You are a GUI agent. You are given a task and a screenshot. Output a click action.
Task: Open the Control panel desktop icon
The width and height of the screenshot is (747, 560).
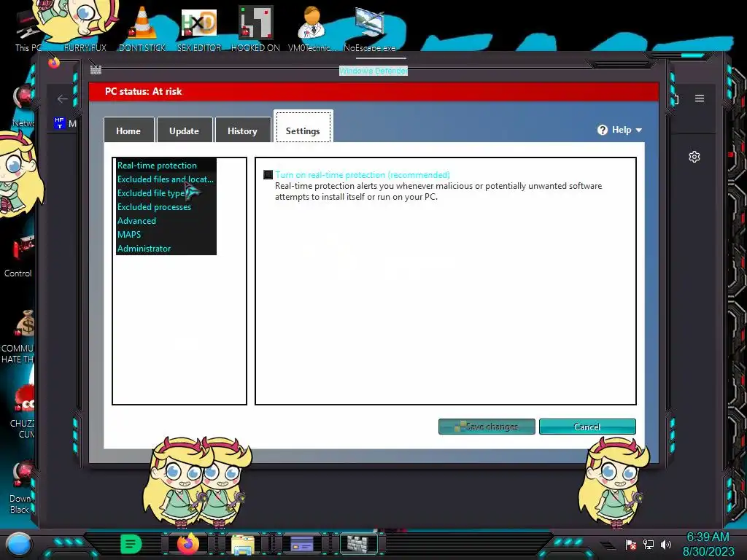(19, 257)
